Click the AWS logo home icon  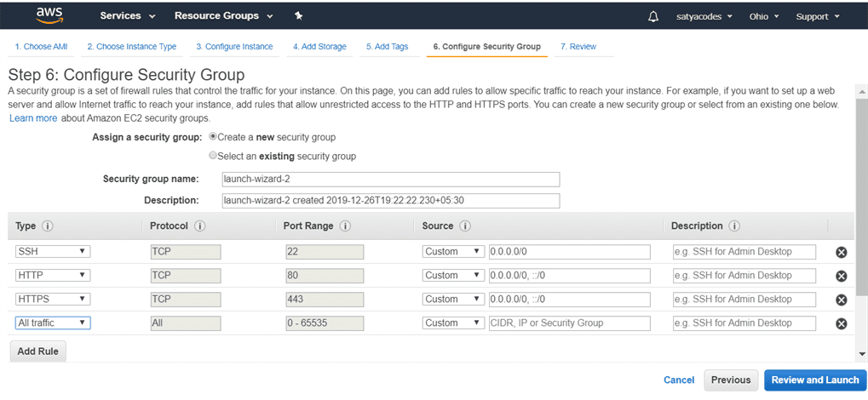49,15
